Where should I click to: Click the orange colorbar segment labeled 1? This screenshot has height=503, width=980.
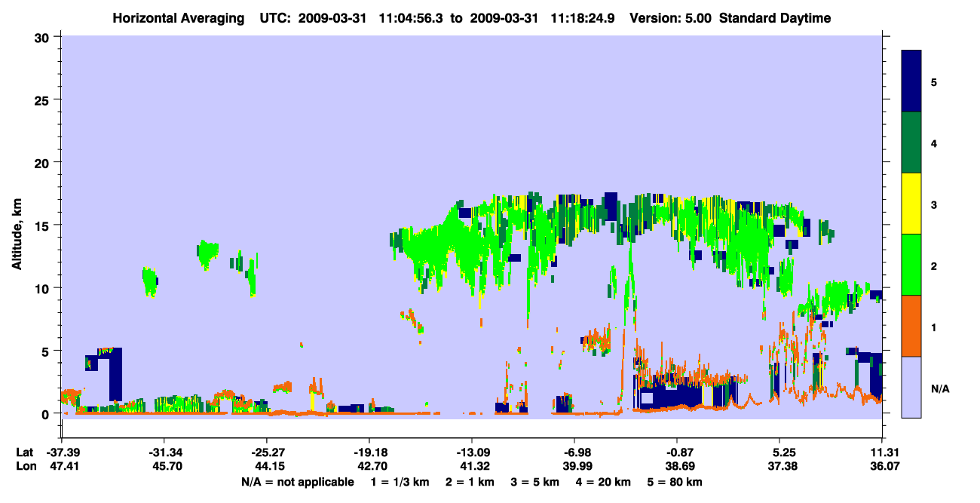911,326
